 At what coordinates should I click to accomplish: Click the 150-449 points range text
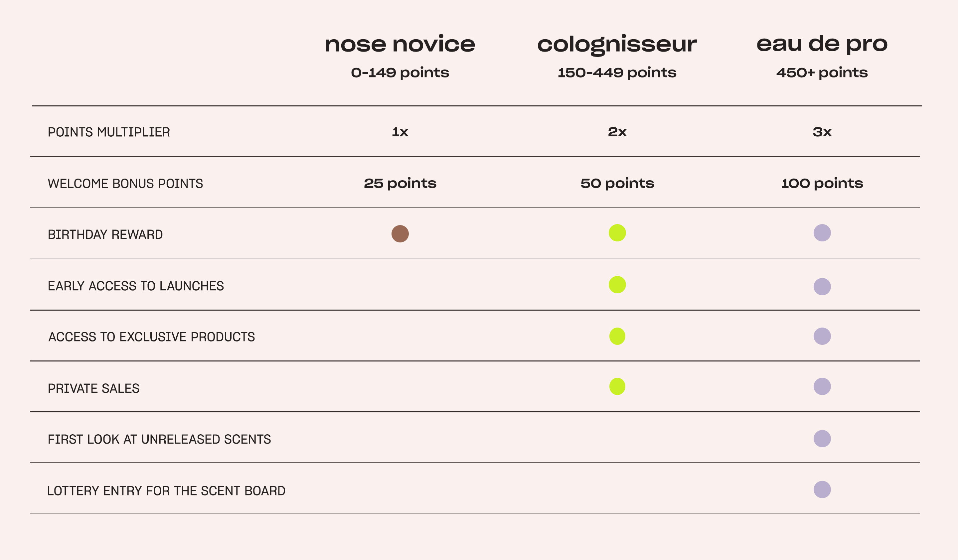click(617, 72)
